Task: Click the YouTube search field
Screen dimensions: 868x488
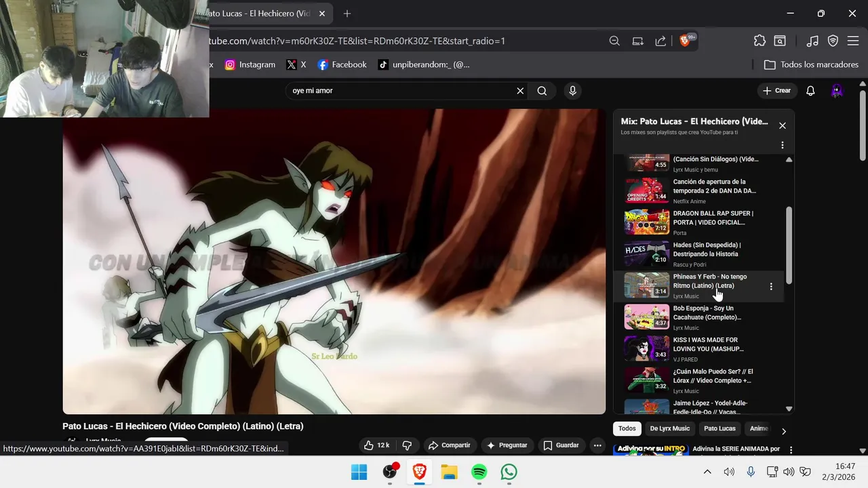Action: point(400,90)
